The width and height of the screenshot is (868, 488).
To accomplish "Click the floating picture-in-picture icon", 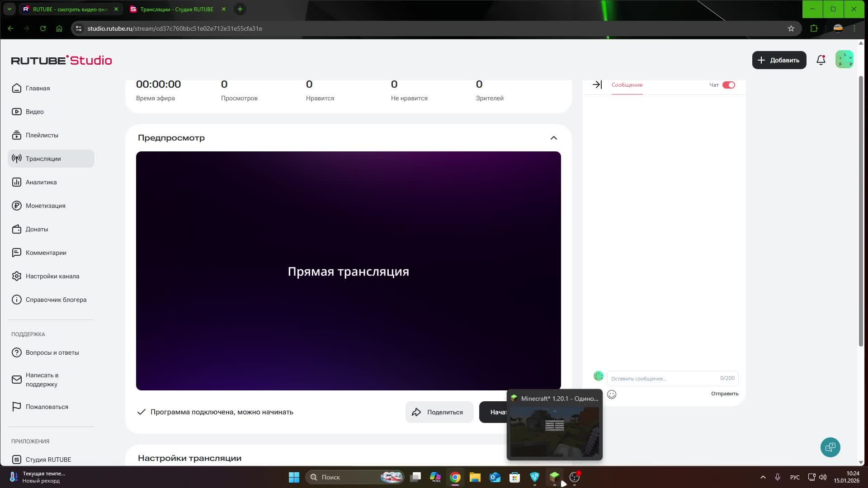I will (x=830, y=447).
